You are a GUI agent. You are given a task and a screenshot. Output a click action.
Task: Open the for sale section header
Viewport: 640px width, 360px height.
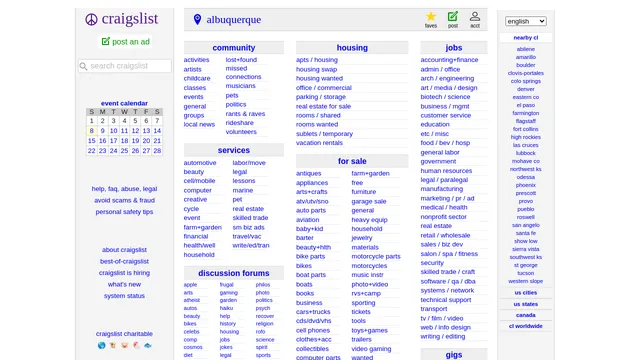[x=352, y=161]
